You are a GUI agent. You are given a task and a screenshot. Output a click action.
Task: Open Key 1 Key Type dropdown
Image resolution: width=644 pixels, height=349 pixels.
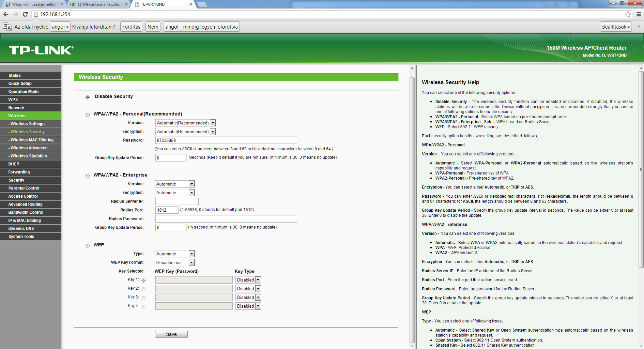(x=248, y=280)
